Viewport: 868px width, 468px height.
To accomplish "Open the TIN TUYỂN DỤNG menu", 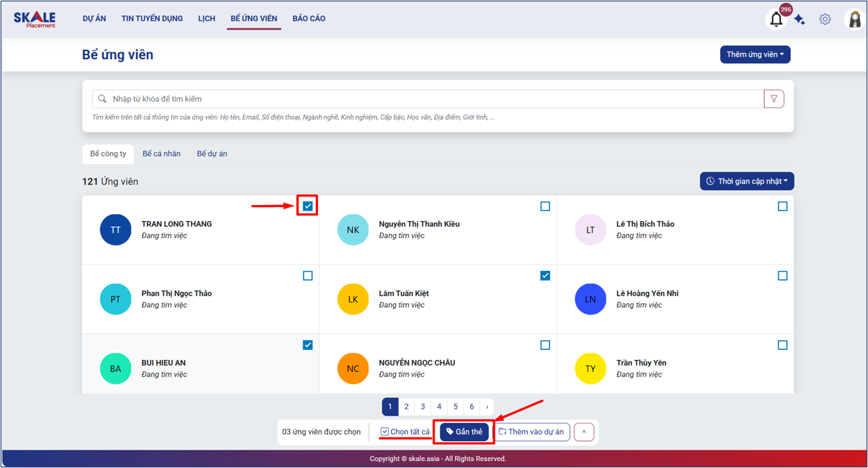I will pos(152,18).
